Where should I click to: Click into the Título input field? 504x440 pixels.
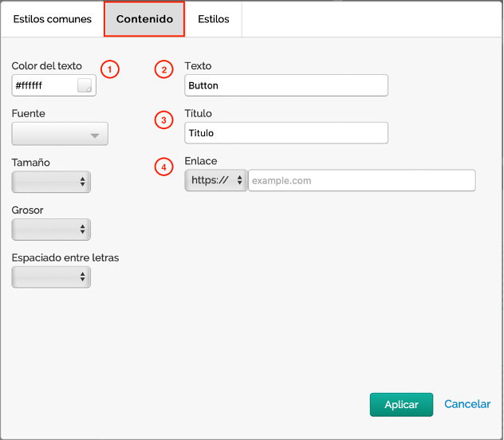285,133
